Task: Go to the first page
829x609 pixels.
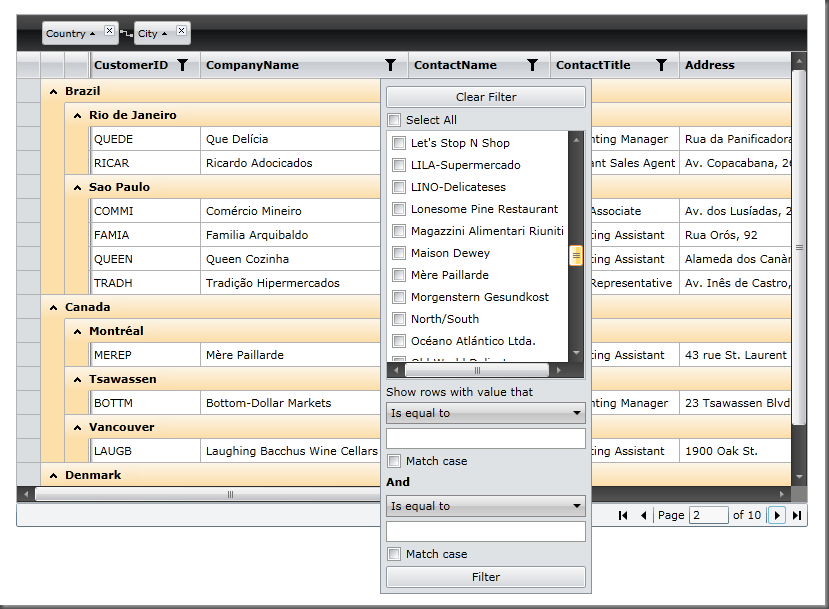Action: point(623,515)
